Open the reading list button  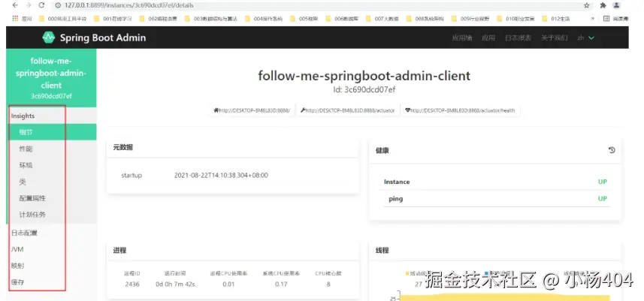point(614,19)
